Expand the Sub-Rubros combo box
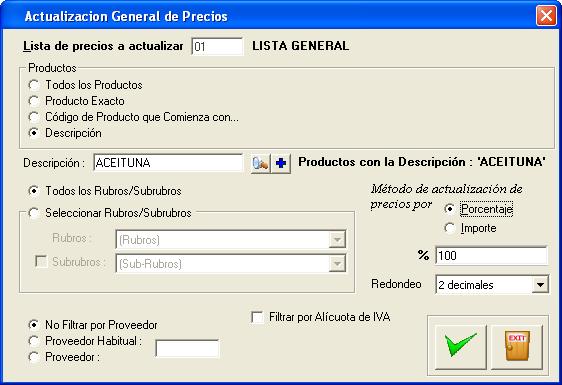This screenshot has height=385, width=562. pyautogui.click(x=337, y=264)
